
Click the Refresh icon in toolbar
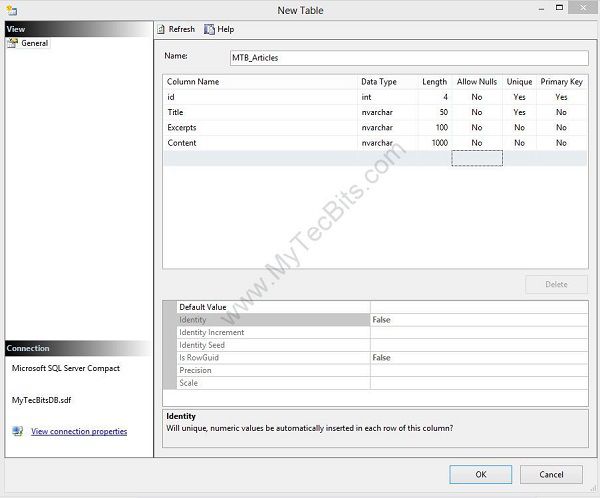(161, 29)
